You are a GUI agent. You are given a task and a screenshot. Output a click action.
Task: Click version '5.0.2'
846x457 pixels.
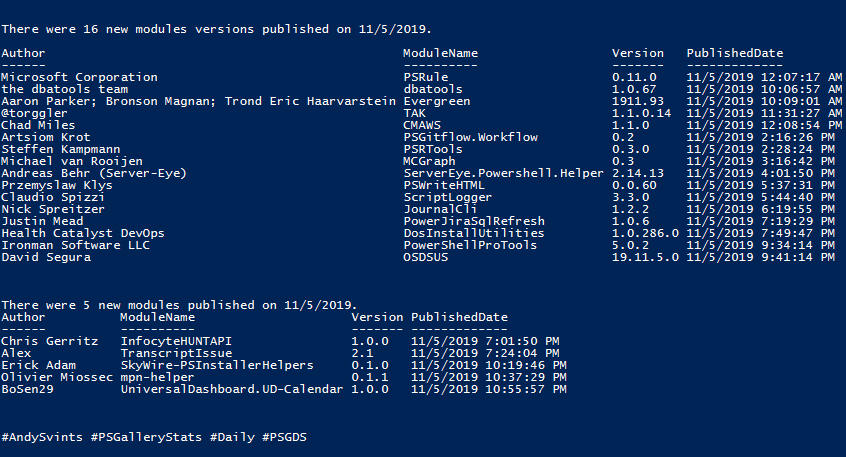(630, 245)
